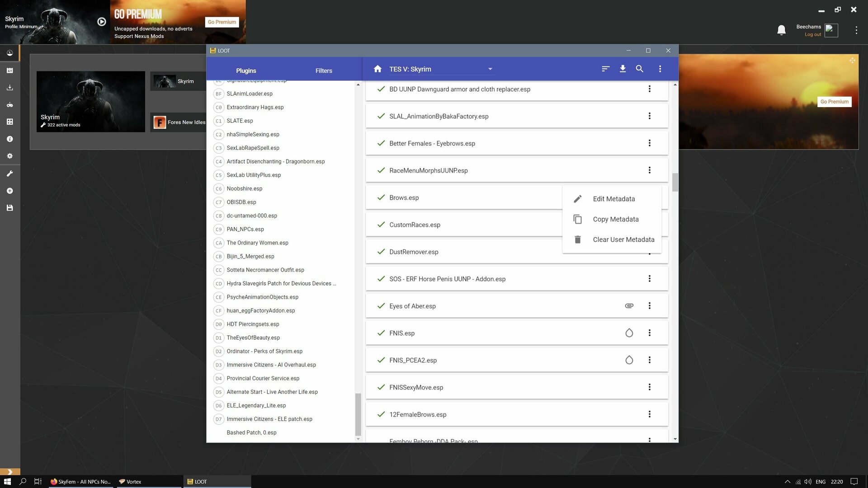The height and width of the screenshot is (488, 868).
Task: Open the three-dot menu for FNISSexyMove.esp
Action: coord(649,387)
